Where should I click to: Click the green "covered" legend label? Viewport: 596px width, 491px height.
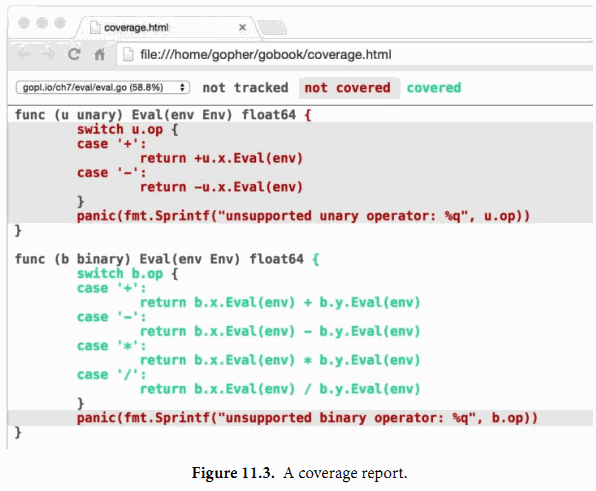point(434,88)
